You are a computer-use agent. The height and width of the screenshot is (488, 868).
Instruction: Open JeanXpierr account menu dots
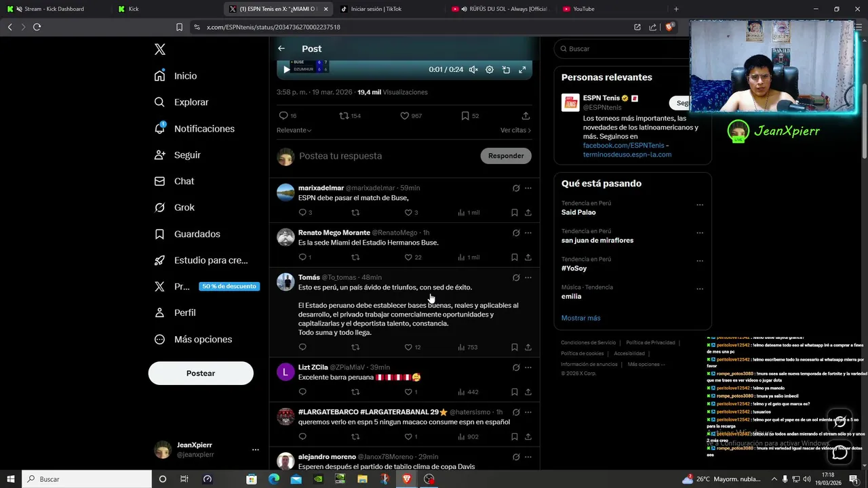tap(256, 449)
